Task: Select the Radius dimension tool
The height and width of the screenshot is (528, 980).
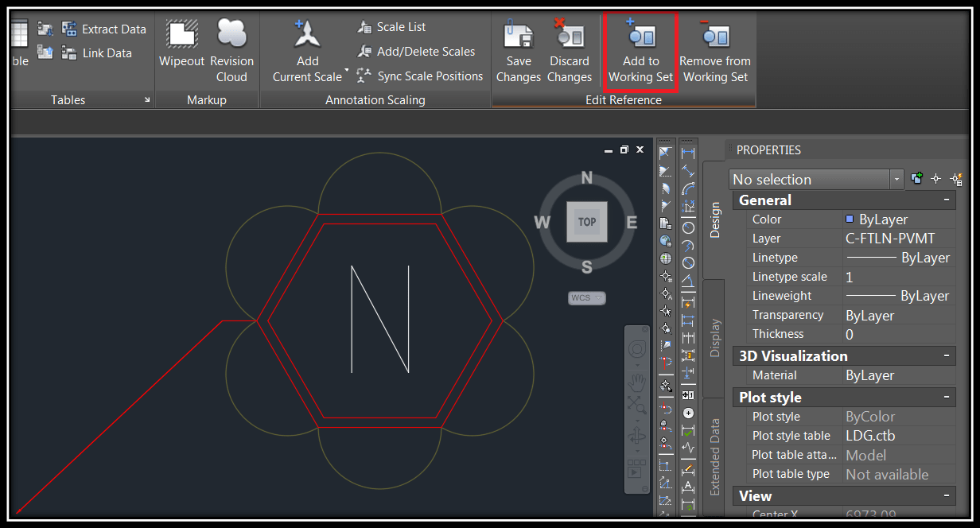Action: coord(688,227)
